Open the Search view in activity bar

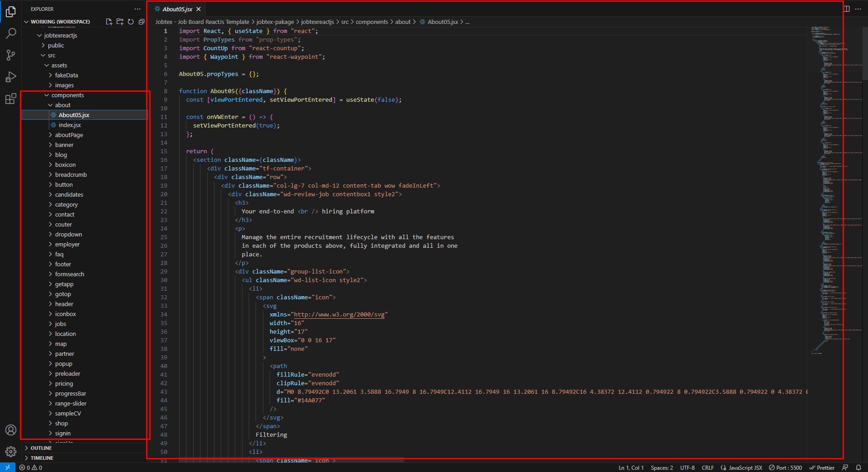pos(11,33)
